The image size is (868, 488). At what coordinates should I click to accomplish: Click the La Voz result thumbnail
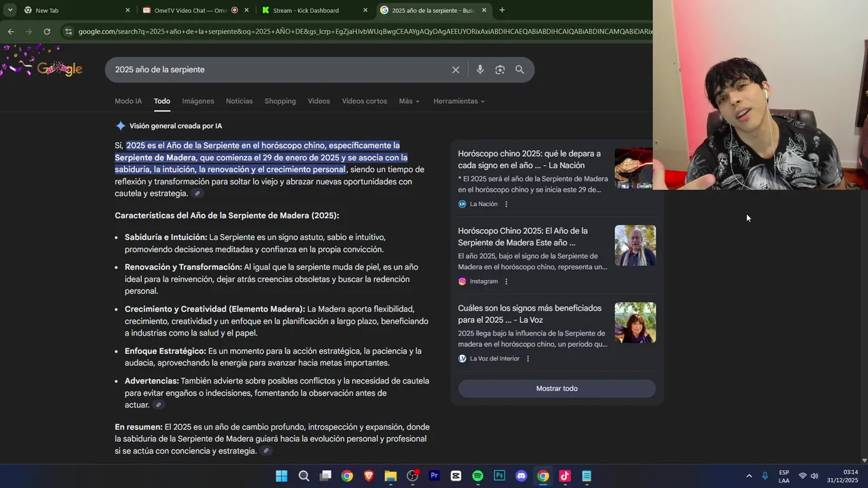tap(635, 323)
